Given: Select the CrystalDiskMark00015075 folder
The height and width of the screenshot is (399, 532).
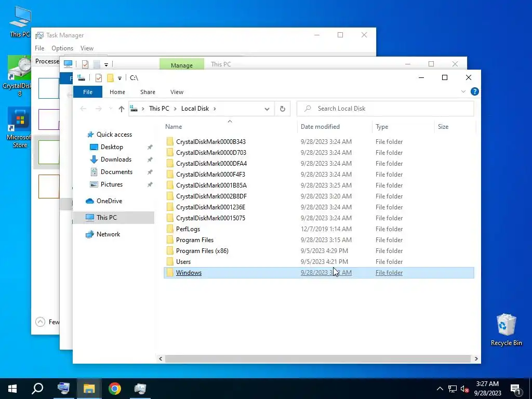Looking at the screenshot, I should [x=210, y=218].
